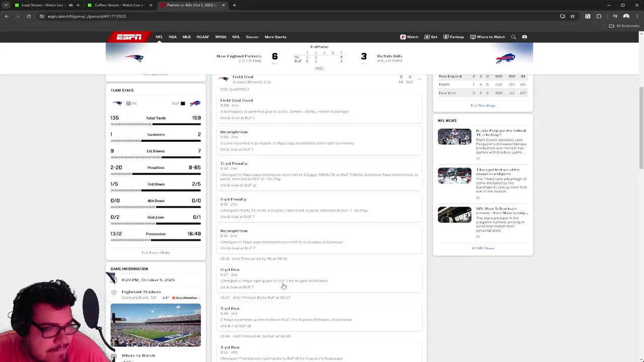Click the browser forward arrow
The height and width of the screenshot is (362, 644).
pyautogui.click(x=18, y=16)
